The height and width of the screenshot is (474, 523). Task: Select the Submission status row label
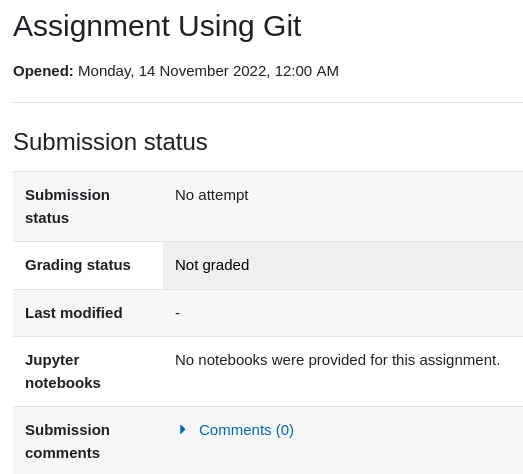(x=67, y=206)
